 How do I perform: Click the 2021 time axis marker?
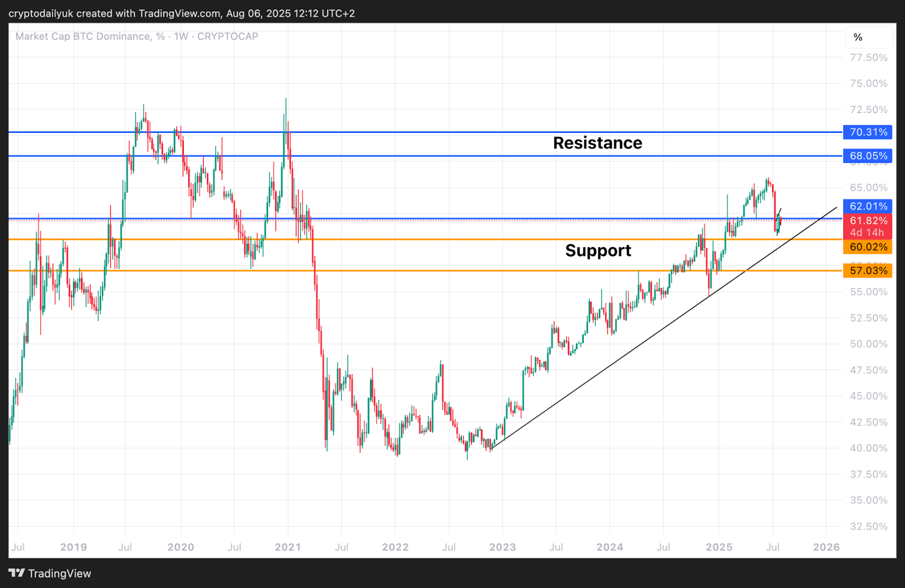288,547
